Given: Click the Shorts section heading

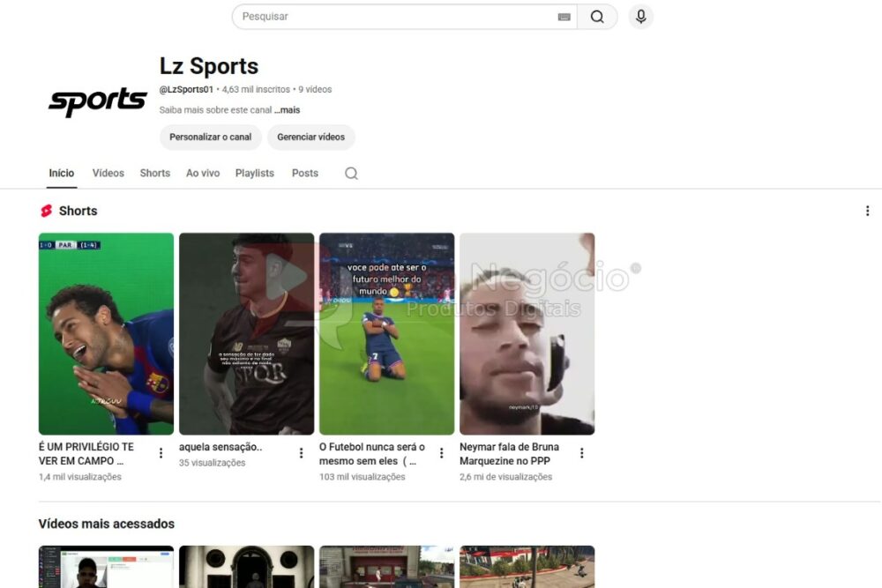Looking at the screenshot, I should (78, 211).
